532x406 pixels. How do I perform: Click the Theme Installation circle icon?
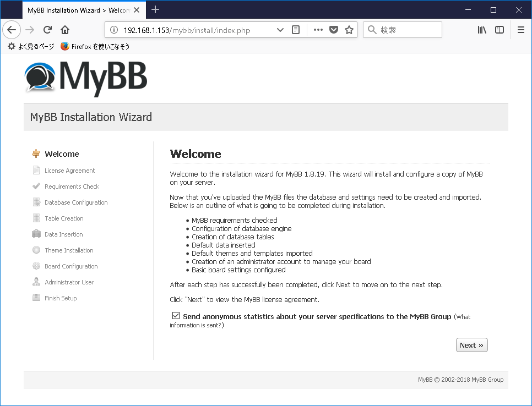[36, 250]
